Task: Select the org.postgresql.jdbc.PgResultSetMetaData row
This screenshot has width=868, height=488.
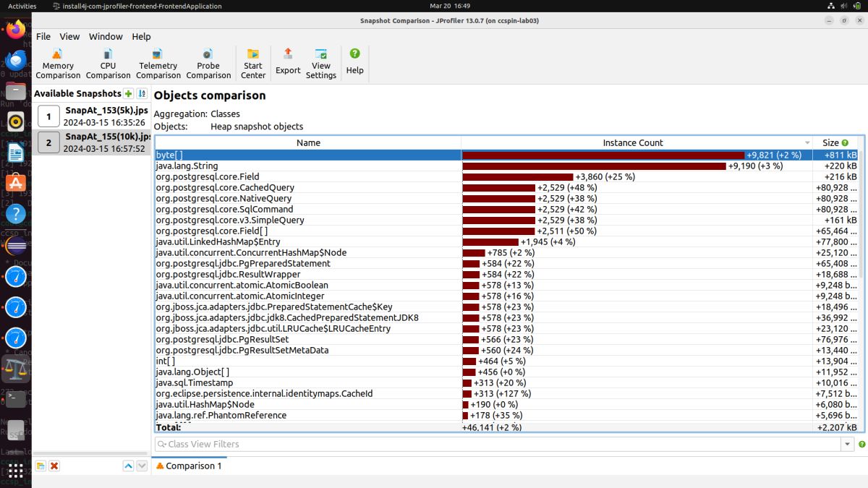Action: 506,350
